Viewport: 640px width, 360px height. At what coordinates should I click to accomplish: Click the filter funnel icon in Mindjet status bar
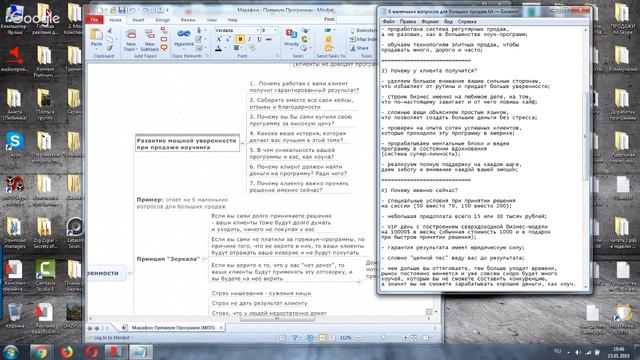295,338
